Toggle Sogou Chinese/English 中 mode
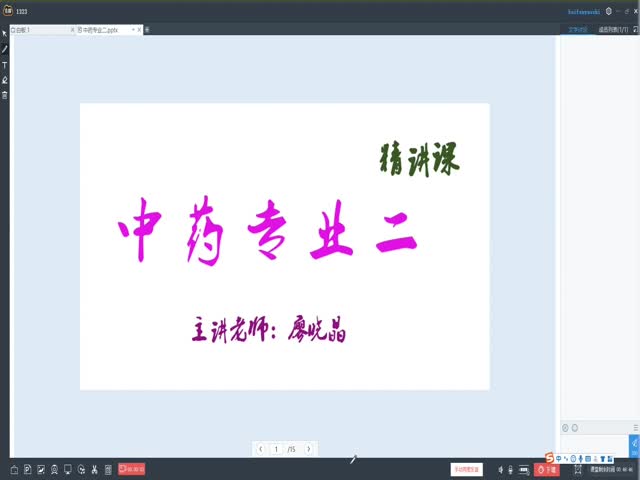640x480 pixels. (x=558, y=459)
